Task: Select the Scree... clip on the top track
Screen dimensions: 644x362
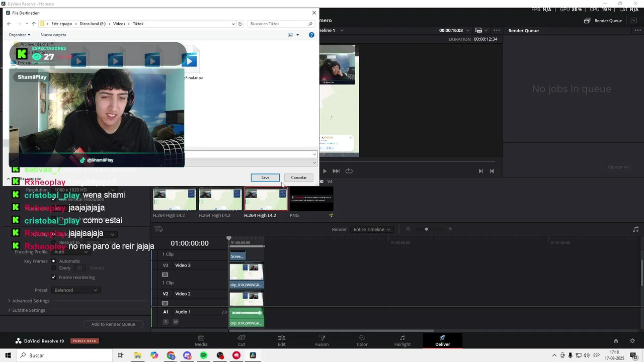Action: 237,255
